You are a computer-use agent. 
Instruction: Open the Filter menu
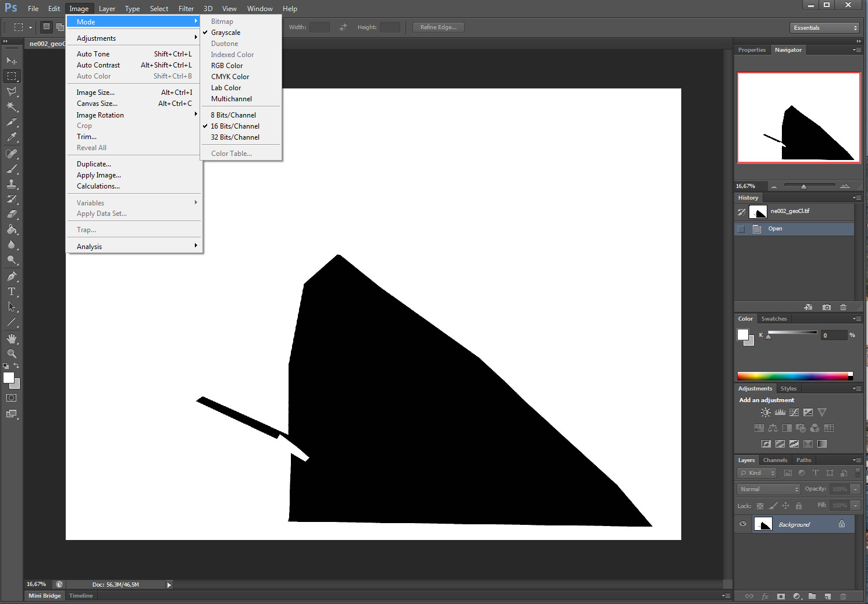(x=186, y=8)
